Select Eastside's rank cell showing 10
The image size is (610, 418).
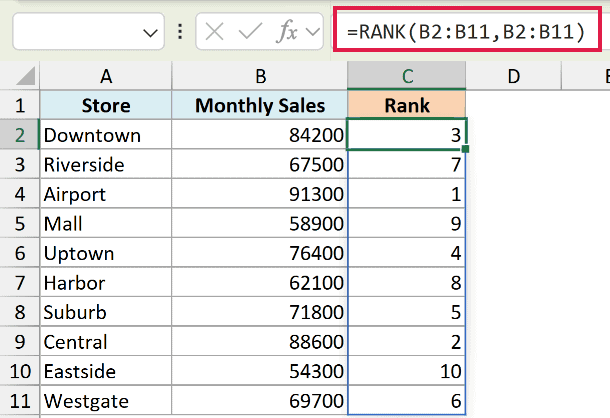pos(407,371)
